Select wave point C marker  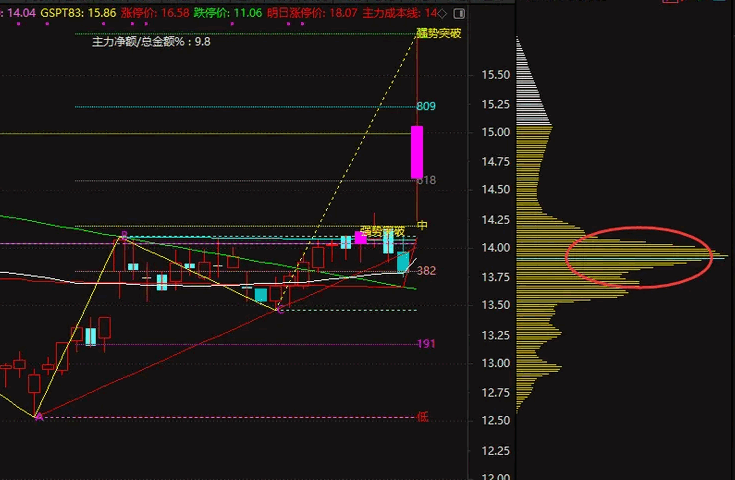[x=280, y=310]
